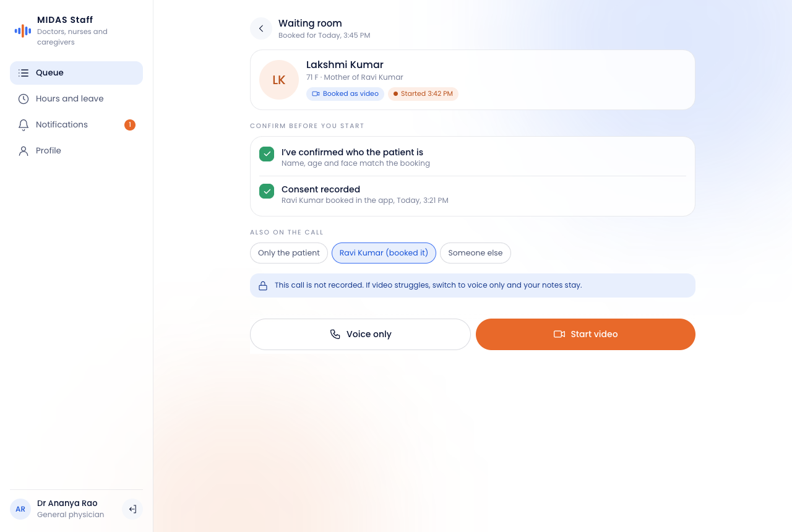Click the back arrow beside Waiting room

(261, 28)
